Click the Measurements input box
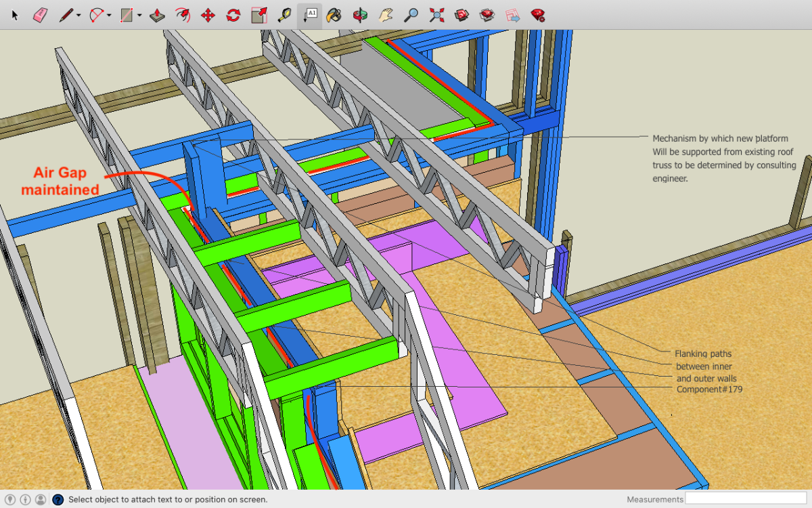 [x=746, y=499]
